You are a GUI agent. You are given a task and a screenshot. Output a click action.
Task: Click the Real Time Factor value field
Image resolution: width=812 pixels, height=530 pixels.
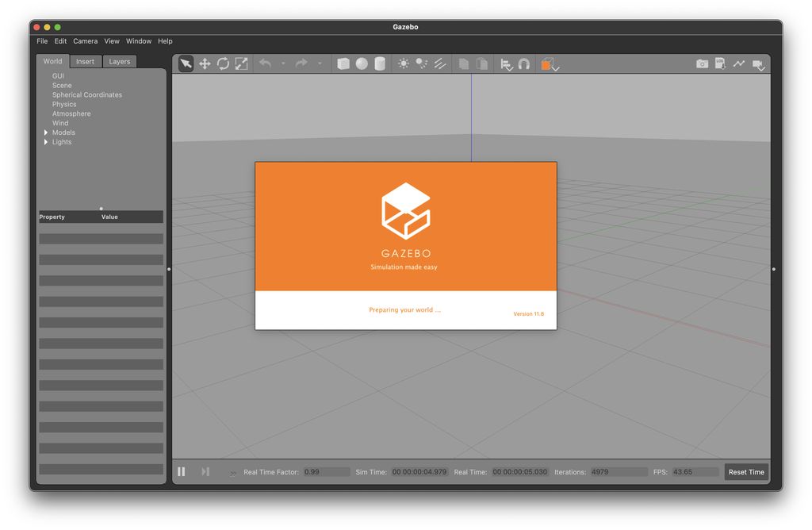click(326, 472)
